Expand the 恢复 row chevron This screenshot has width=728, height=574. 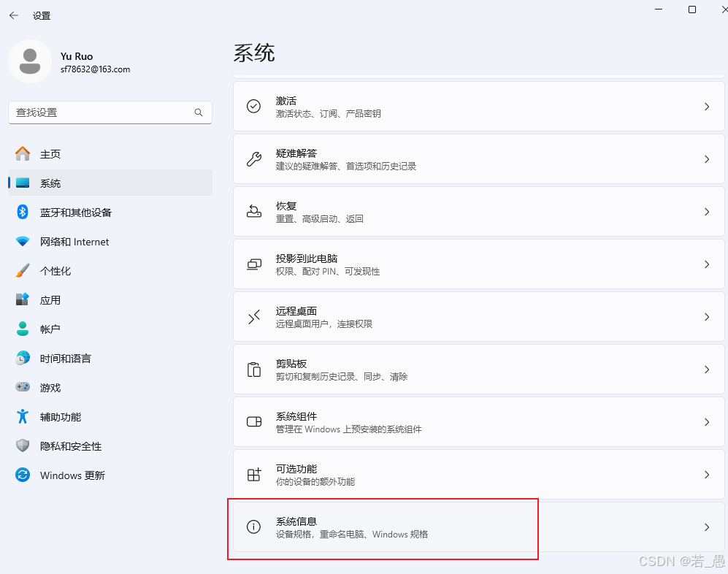tap(707, 212)
